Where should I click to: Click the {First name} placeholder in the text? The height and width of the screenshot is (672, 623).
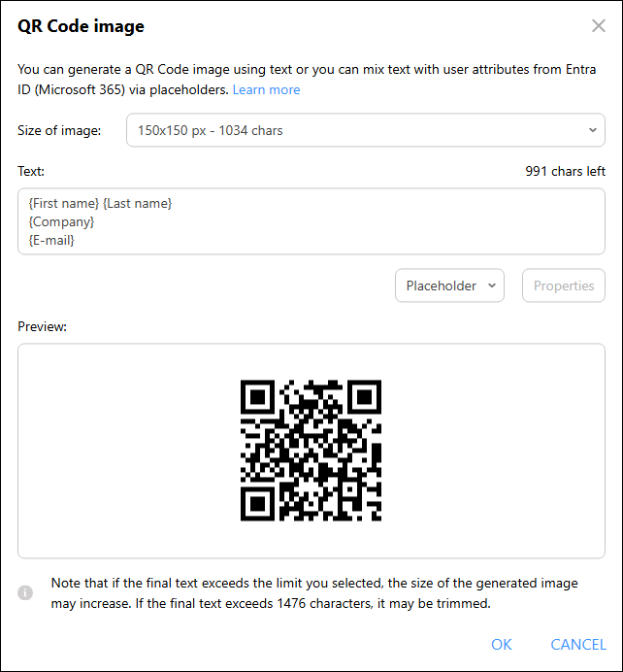coord(64,203)
